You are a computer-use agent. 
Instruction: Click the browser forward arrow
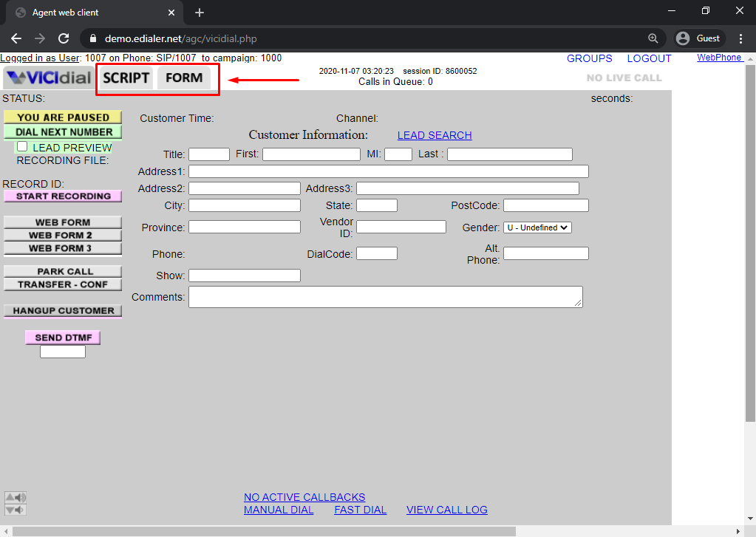pyautogui.click(x=40, y=38)
